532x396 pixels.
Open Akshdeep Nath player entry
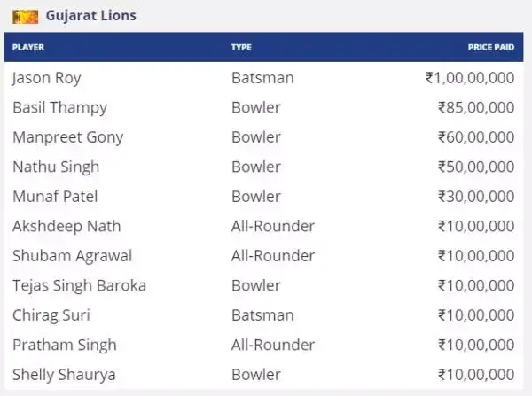66,227
